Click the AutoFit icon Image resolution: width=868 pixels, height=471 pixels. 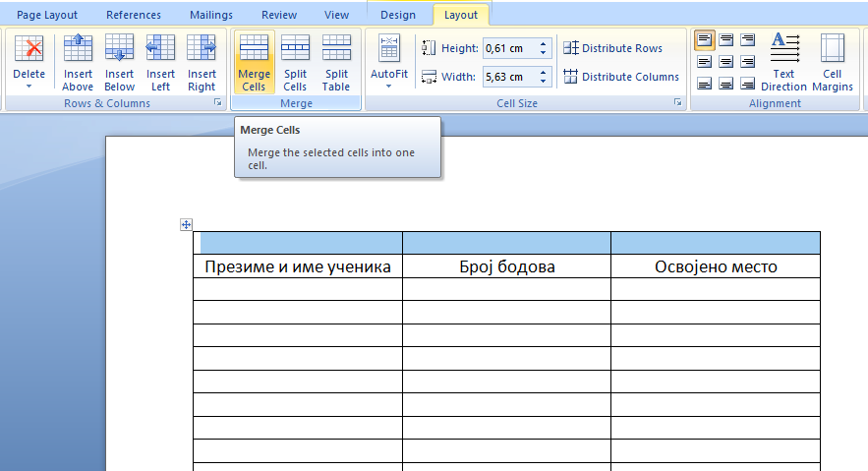389,48
